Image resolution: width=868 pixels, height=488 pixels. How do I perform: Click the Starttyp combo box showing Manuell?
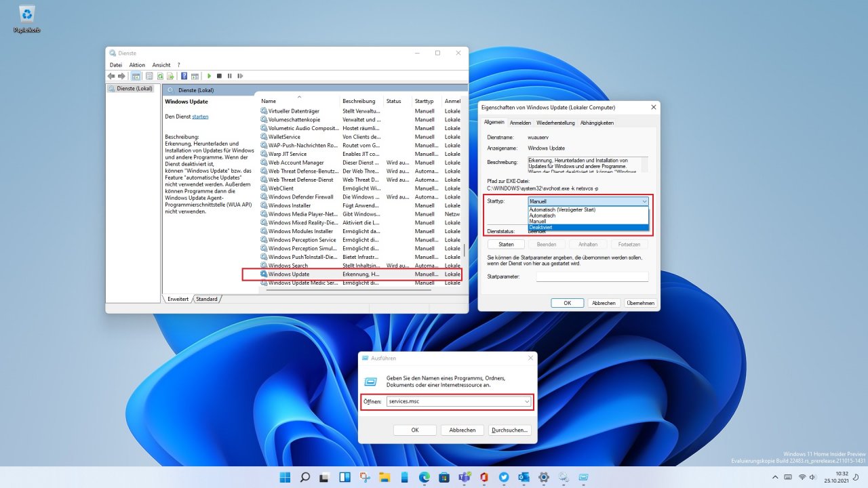pyautogui.click(x=588, y=201)
